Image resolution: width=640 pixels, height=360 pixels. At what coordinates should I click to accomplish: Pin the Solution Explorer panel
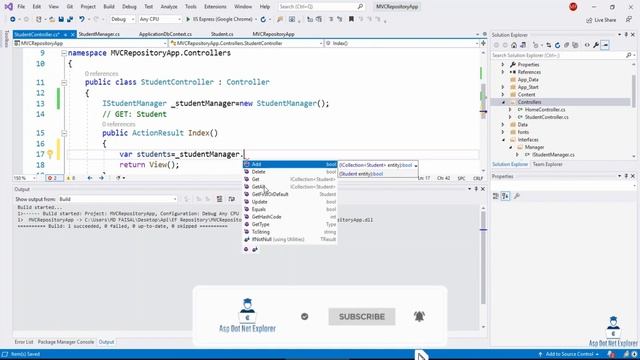coord(626,35)
